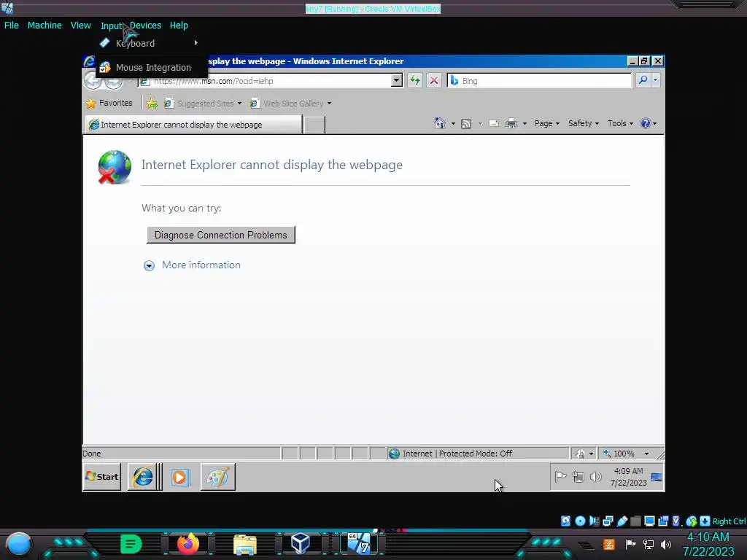The image size is (747, 560).
Task: Open a new blank tab
Action: (x=314, y=125)
